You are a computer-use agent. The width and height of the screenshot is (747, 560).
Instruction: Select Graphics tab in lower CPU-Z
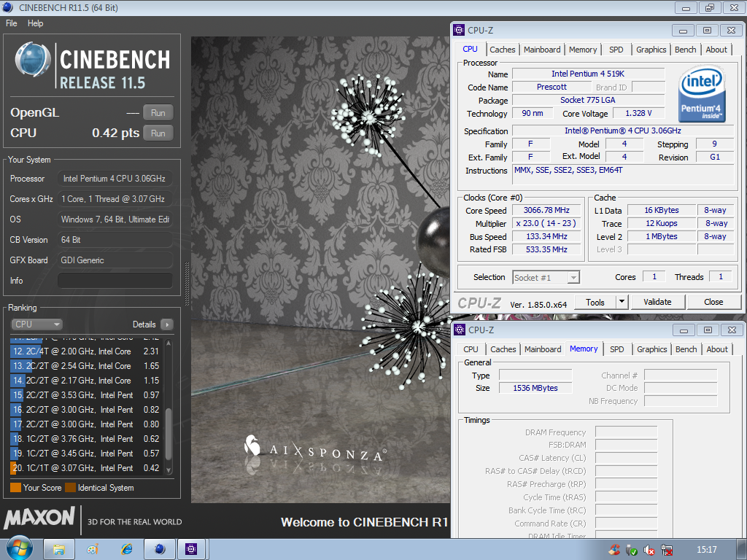click(x=651, y=349)
